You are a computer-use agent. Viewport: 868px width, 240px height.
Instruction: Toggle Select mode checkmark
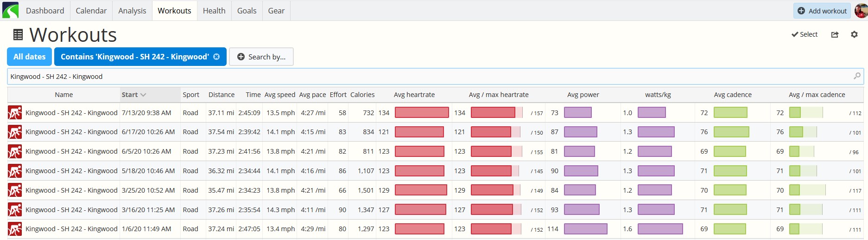point(805,34)
